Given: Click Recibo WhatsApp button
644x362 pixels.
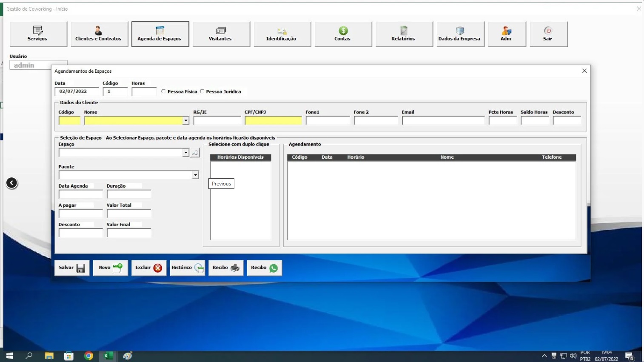Looking at the screenshot, I should click(x=264, y=268).
